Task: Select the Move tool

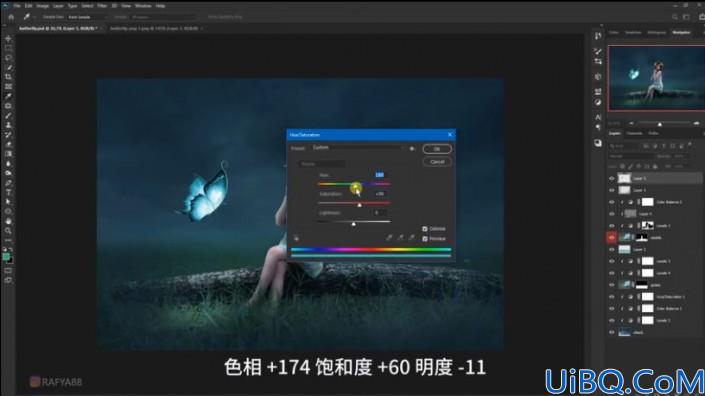Action: (x=8, y=39)
